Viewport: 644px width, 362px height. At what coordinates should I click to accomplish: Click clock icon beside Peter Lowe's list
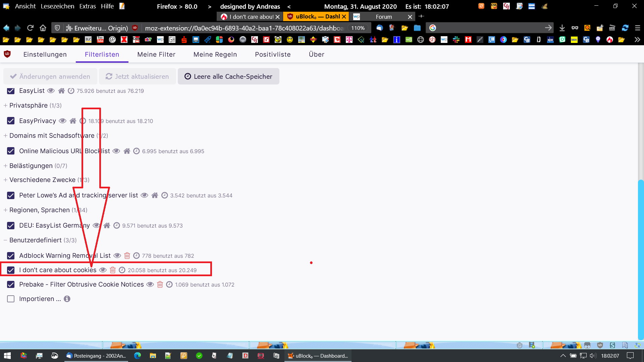click(x=164, y=195)
